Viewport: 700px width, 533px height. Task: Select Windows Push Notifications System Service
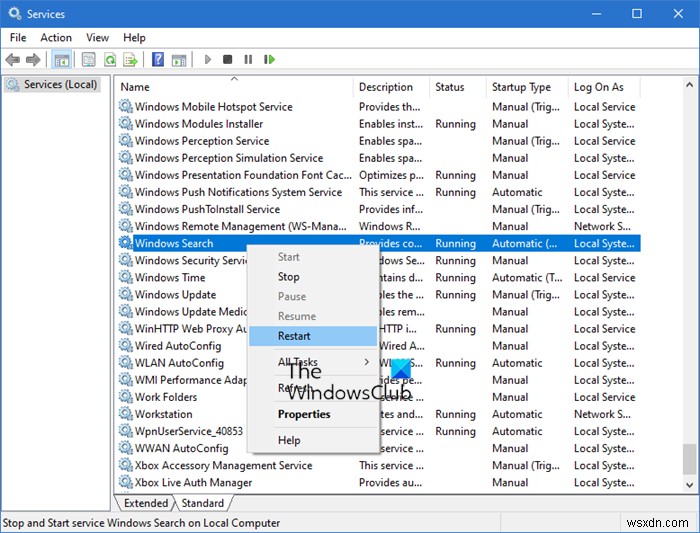click(x=379, y=192)
